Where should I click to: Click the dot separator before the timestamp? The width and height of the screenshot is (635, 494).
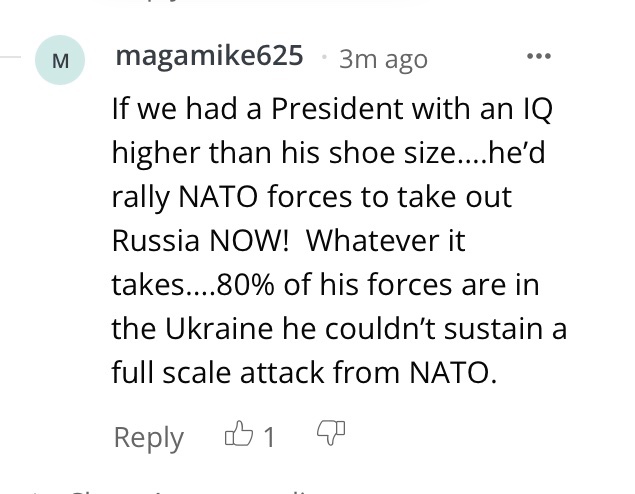coord(322,58)
